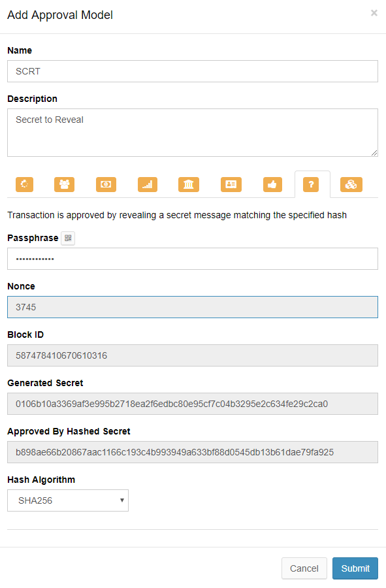Click the Nonce field showing 3745
The width and height of the screenshot is (386, 588).
pyautogui.click(x=193, y=307)
